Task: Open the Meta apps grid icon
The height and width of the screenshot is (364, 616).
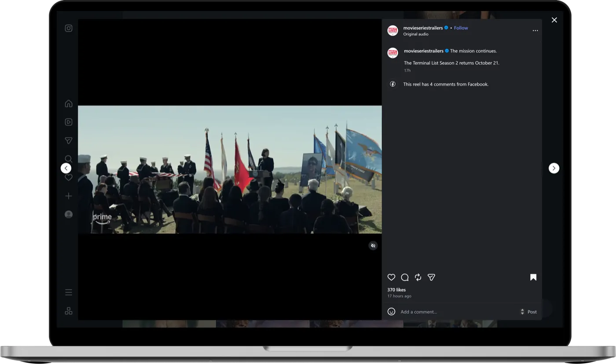Action: coord(69,311)
